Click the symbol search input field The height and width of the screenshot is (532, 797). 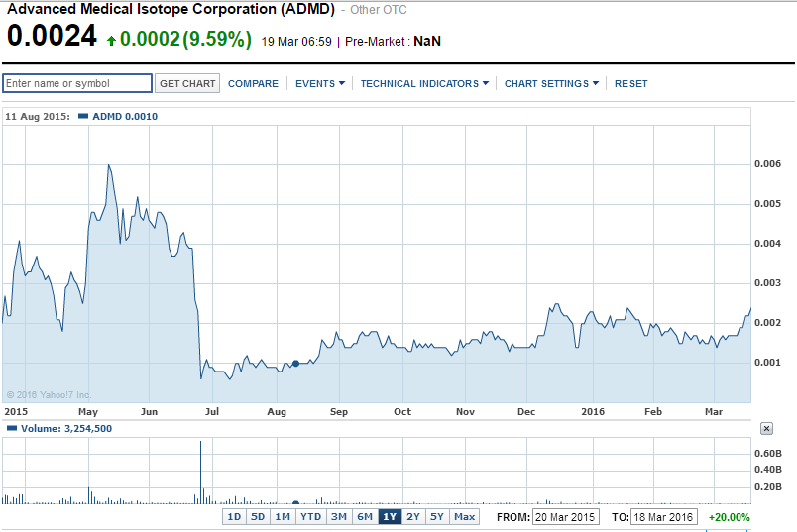coord(77,83)
